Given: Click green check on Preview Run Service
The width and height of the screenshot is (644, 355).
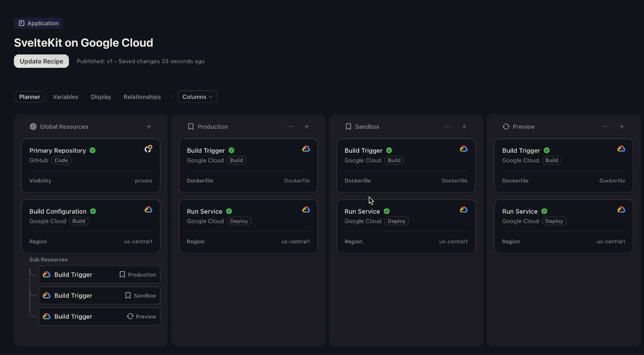Looking at the screenshot, I should click(544, 211).
